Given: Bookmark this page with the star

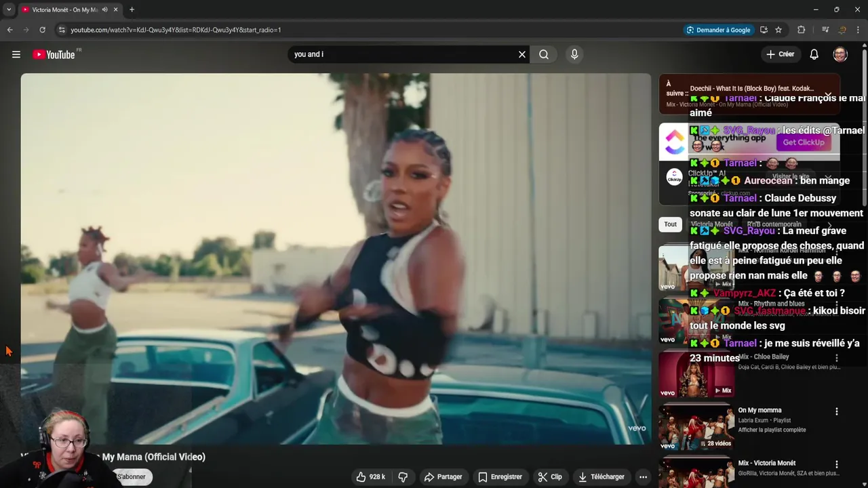Looking at the screenshot, I should tap(778, 30).
